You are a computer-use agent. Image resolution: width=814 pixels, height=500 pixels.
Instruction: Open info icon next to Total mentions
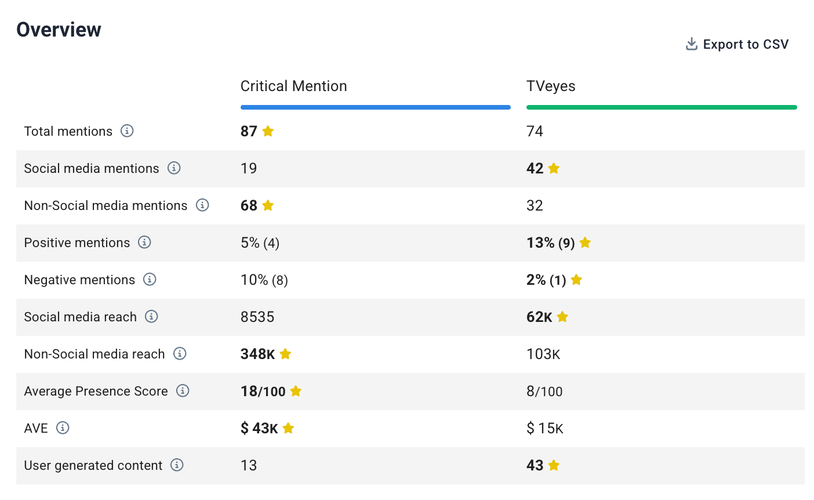[x=127, y=131]
